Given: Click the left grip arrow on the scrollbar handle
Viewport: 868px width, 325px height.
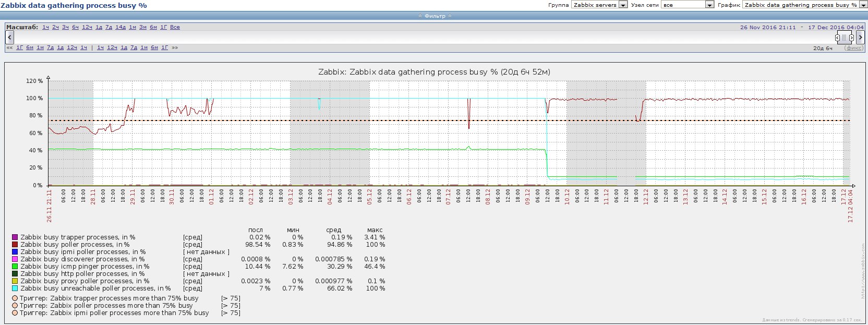Looking at the screenshot, I should click(x=837, y=38).
